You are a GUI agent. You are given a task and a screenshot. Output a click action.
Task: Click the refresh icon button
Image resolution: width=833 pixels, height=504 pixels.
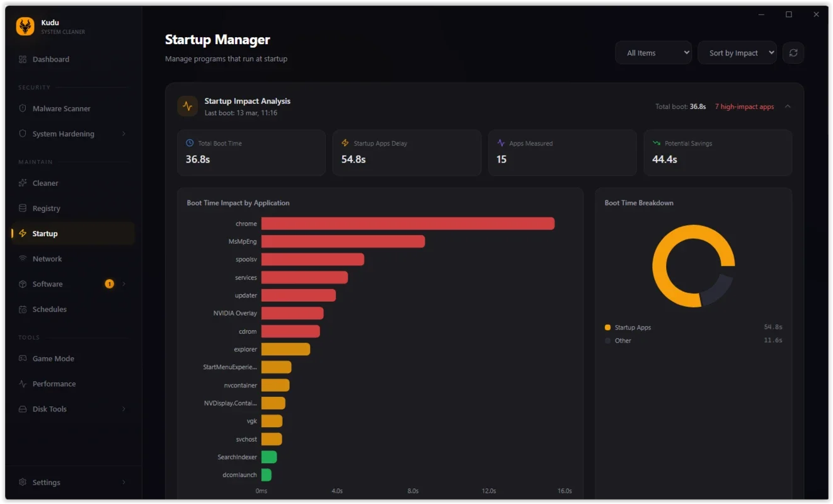pyautogui.click(x=793, y=53)
